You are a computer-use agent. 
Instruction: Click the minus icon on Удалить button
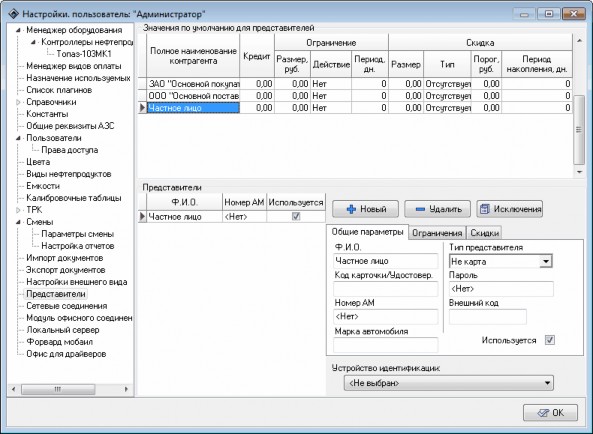point(420,209)
